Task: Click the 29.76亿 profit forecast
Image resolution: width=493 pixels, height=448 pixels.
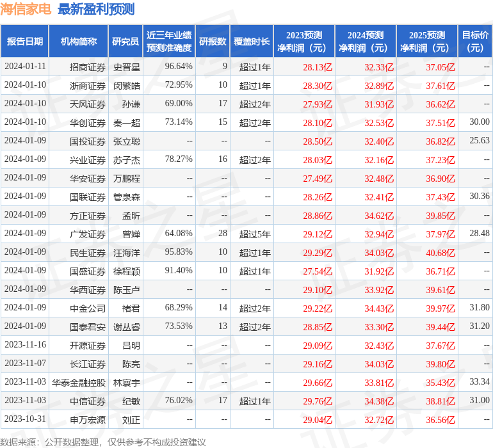Action: pos(318,401)
